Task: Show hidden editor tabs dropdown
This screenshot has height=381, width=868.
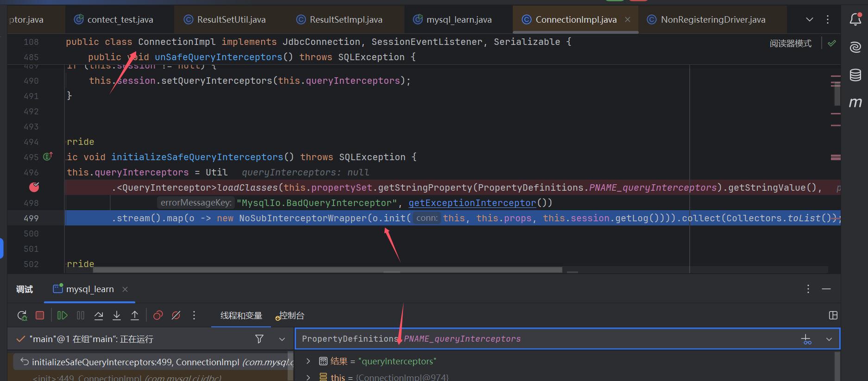Action: click(809, 19)
